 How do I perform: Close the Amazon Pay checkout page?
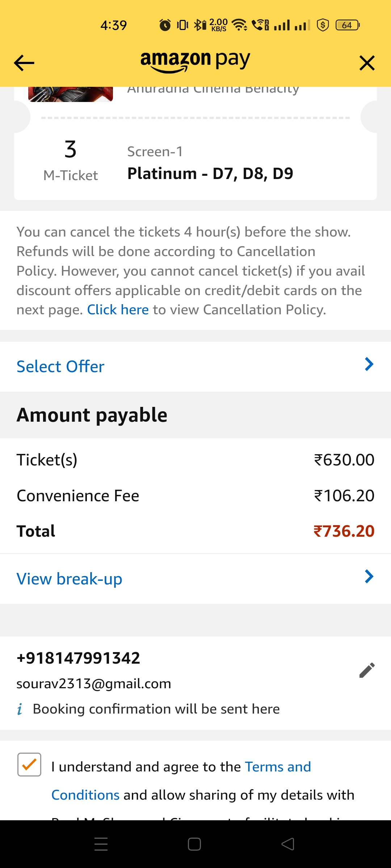click(367, 63)
